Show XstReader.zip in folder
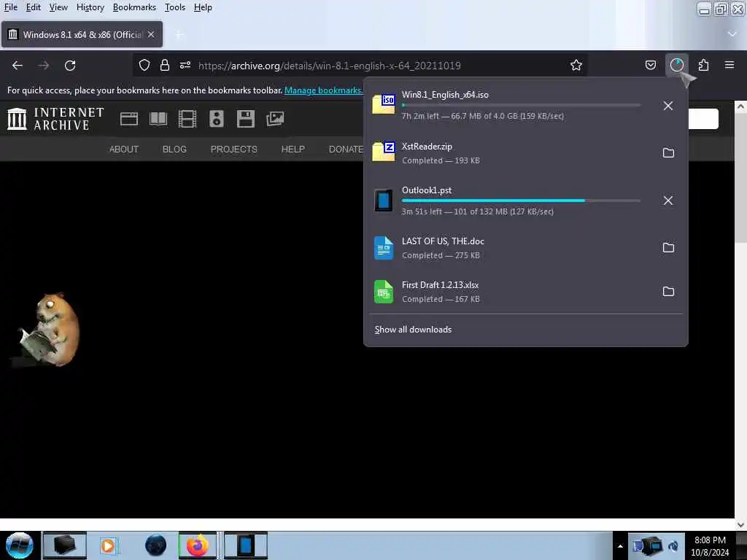Viewport: 747px width, 560px height. coord(668,153)
